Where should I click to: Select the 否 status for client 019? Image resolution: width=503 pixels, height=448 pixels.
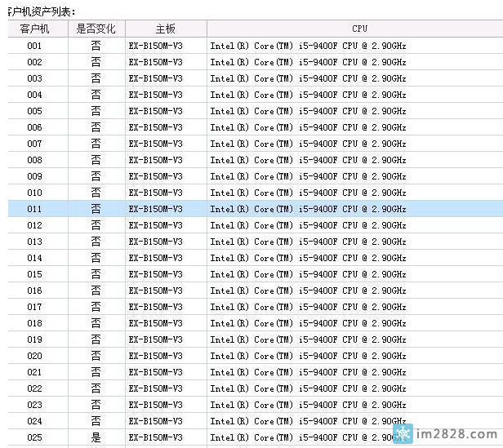tap(96, 339)
